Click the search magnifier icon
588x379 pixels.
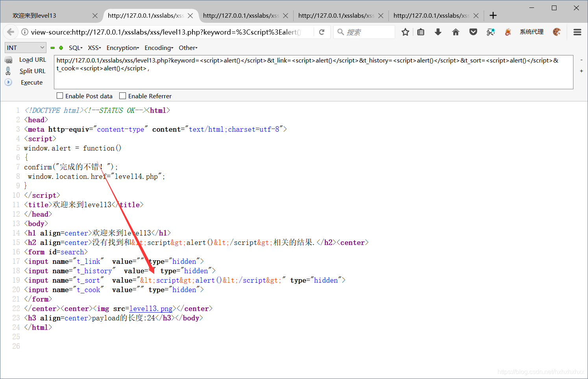341,32
